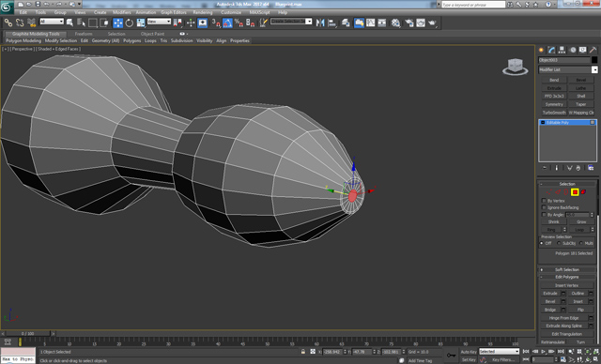This screenshot has width=601, height=364.
Task: Click the TurboSmooth modifier button
Action: tap(554, 113)
